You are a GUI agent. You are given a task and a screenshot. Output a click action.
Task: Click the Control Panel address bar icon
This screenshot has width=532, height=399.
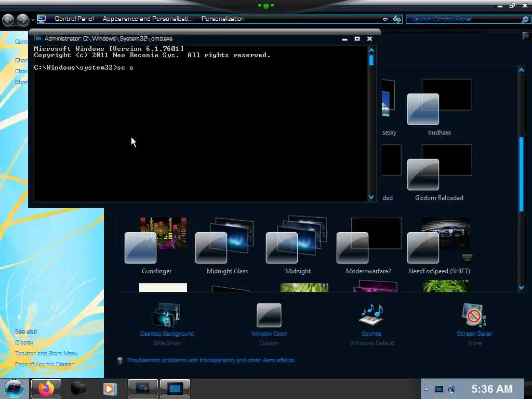(42, 19)
